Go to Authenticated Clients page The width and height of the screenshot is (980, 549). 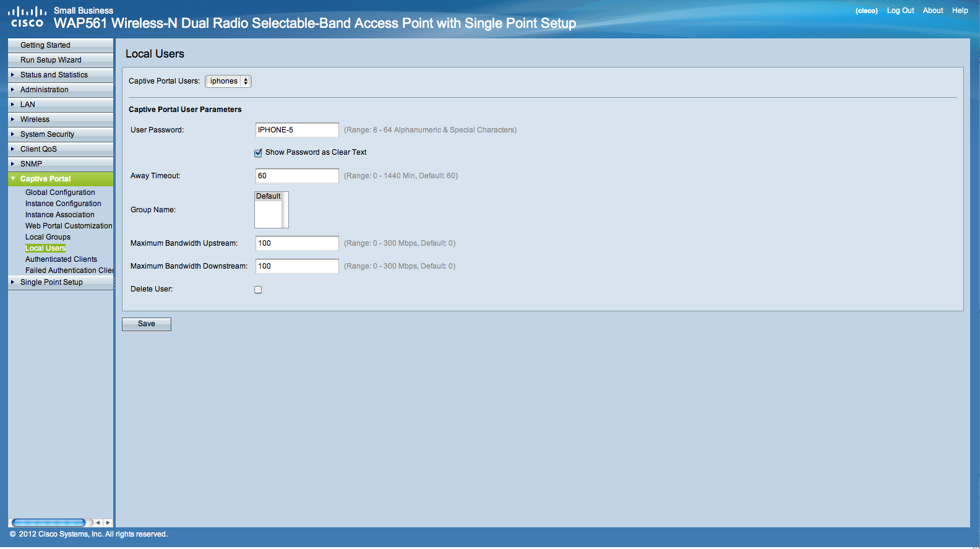61,259
